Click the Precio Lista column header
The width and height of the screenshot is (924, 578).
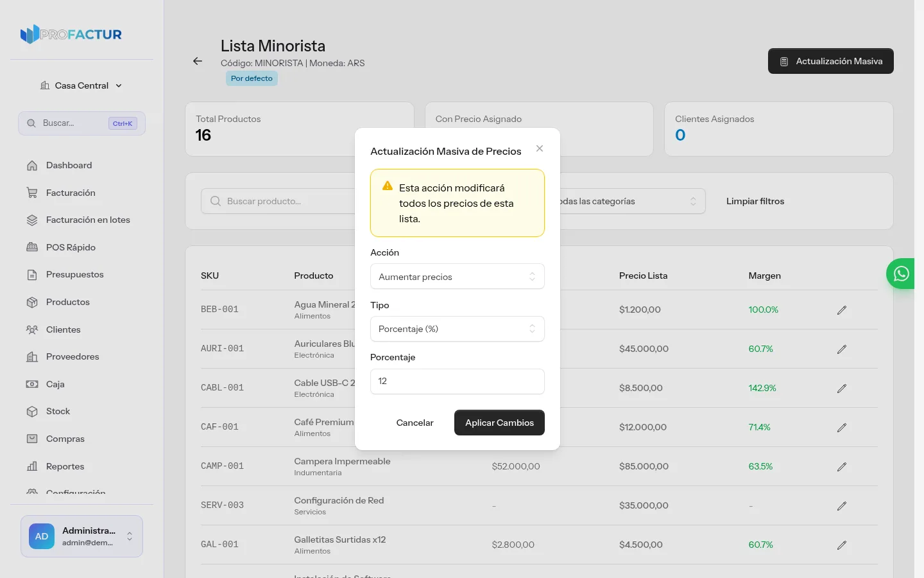point(643,276)
